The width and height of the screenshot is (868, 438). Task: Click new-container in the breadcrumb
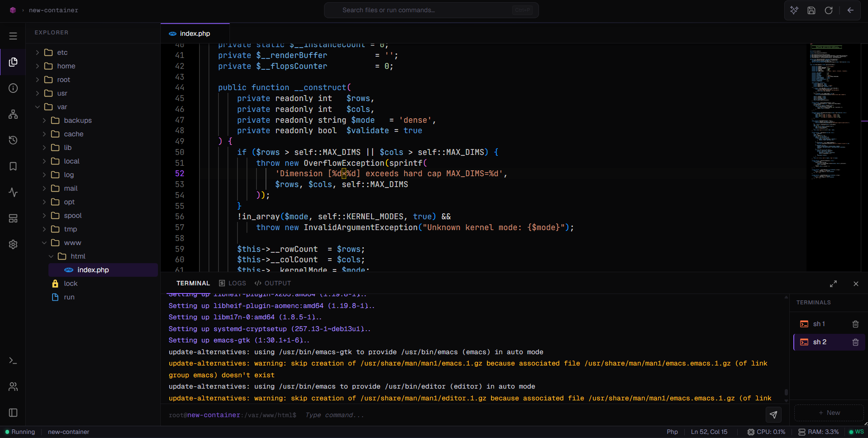click(53, 10)
